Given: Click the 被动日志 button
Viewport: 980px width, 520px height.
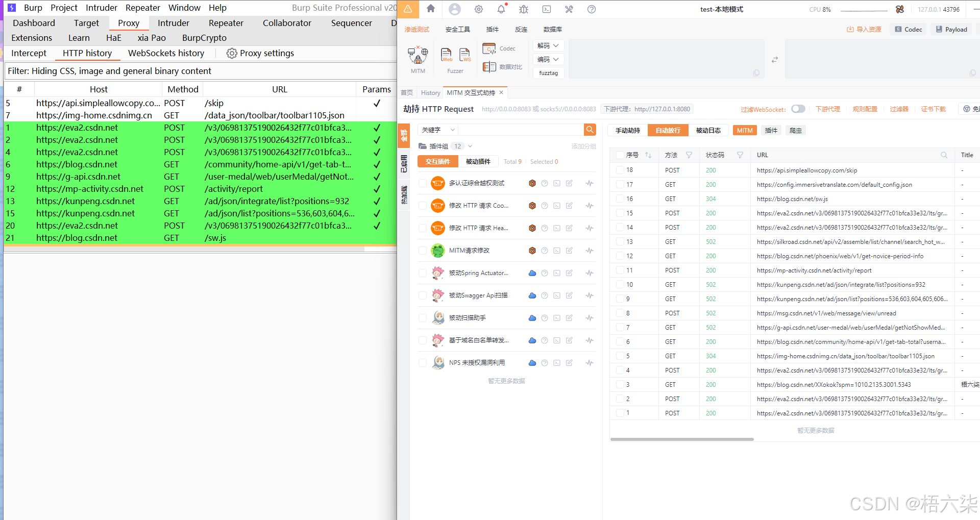Looking at the screenshot, I should tap(708, 130).
